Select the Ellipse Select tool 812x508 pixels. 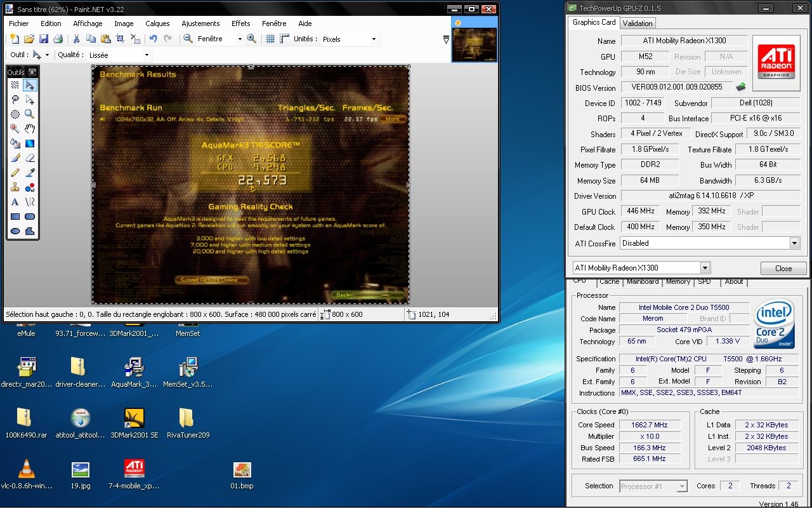pos(15,114)
